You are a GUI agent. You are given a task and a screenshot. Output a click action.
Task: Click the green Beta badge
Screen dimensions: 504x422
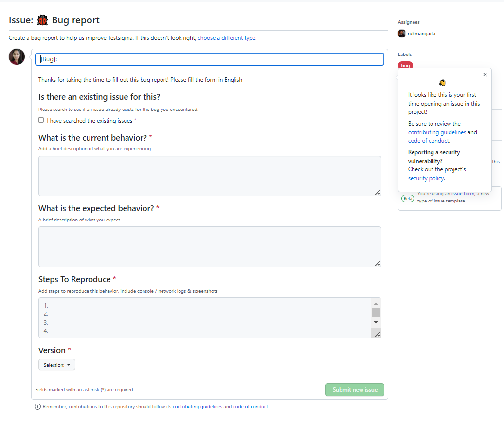(408, 198)
